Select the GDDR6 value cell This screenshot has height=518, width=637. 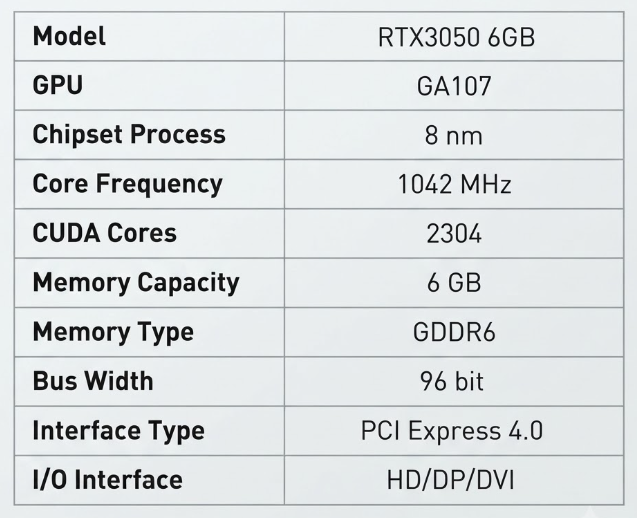click(x=454, y=332)
